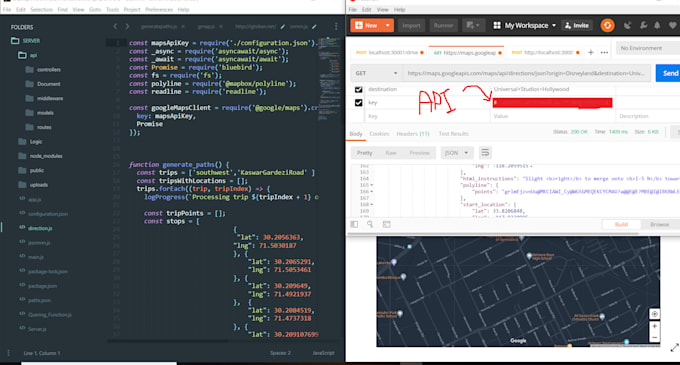Click the wrap lines icon beside JSON
This screenshot has height=365, width=680.
point(485,153)
